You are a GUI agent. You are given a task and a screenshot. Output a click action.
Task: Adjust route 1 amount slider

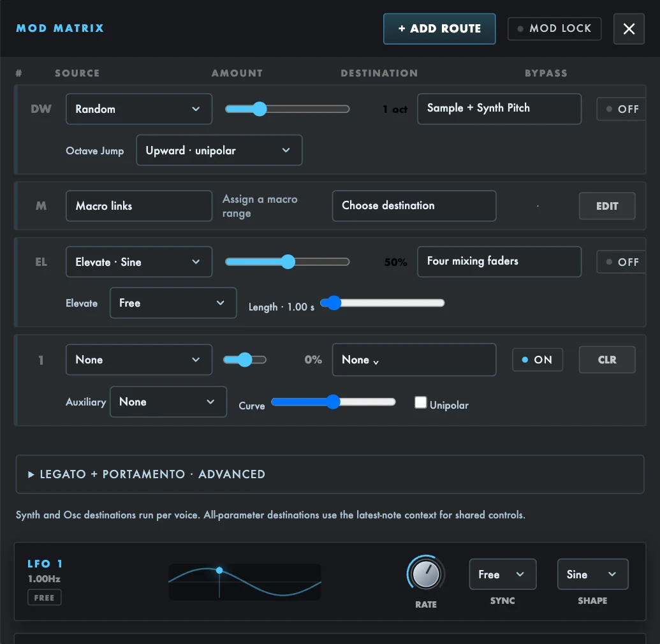click(245, 360)
